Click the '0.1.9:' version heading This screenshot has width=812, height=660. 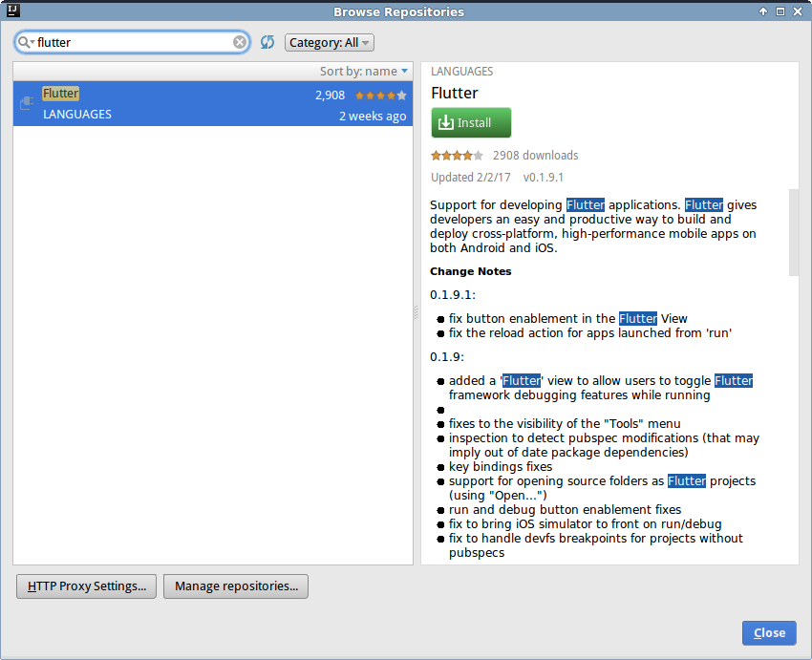[447, 356]
